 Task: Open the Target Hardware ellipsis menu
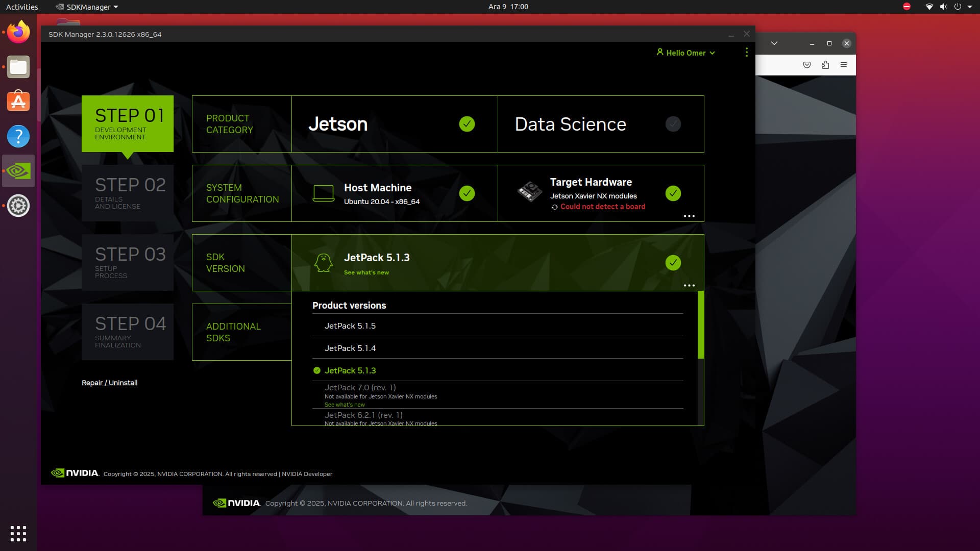pyautogui.click(x=689, y=216)
